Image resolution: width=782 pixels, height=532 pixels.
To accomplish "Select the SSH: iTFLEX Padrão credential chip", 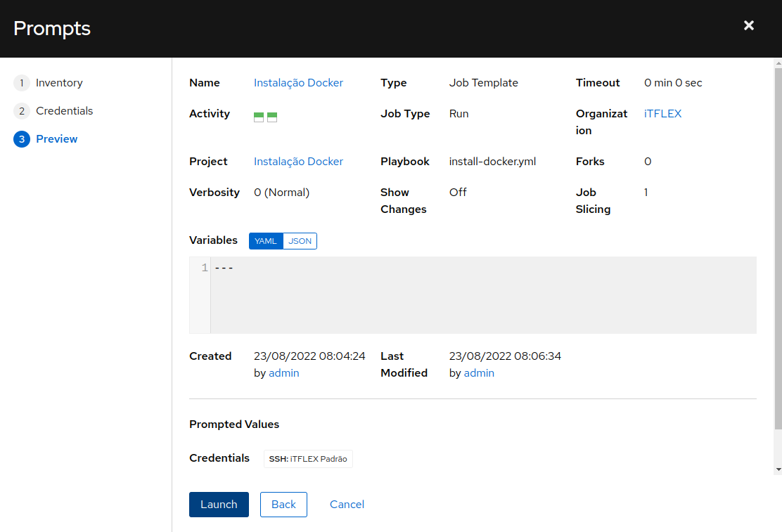I will click(x=308, y=459).
